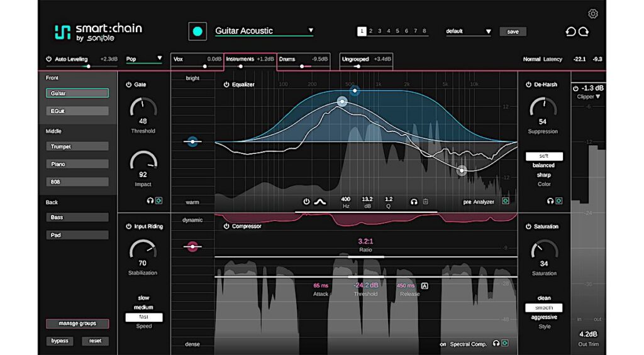This screenshot has height=355, width=644.
Task: Set De-Harsh color to sharp
Action: click(544, 175)
